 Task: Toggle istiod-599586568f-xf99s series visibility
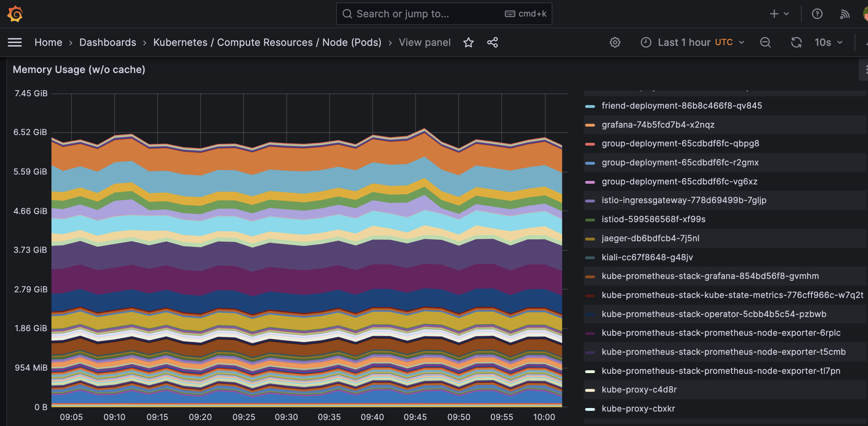(x=653, y=219)
